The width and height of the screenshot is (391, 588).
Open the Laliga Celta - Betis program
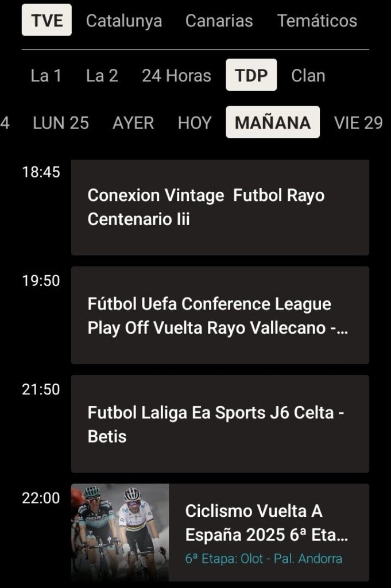pos(220,424)
